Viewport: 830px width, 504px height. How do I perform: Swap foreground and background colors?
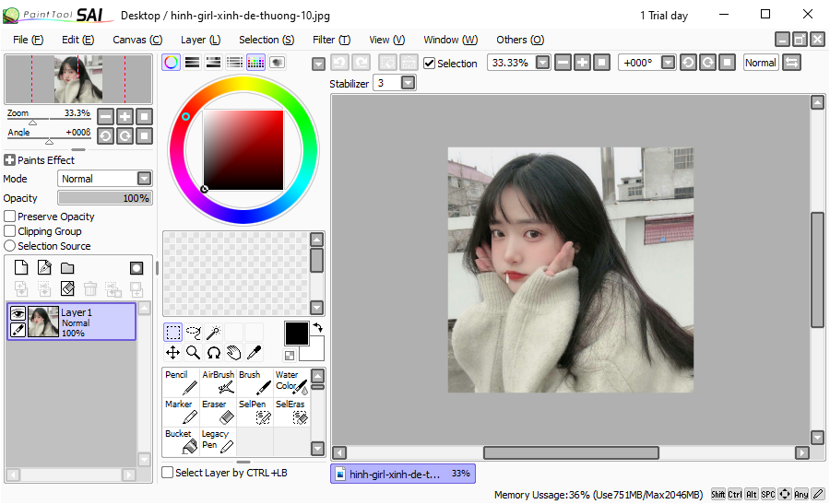coord(317,327)
